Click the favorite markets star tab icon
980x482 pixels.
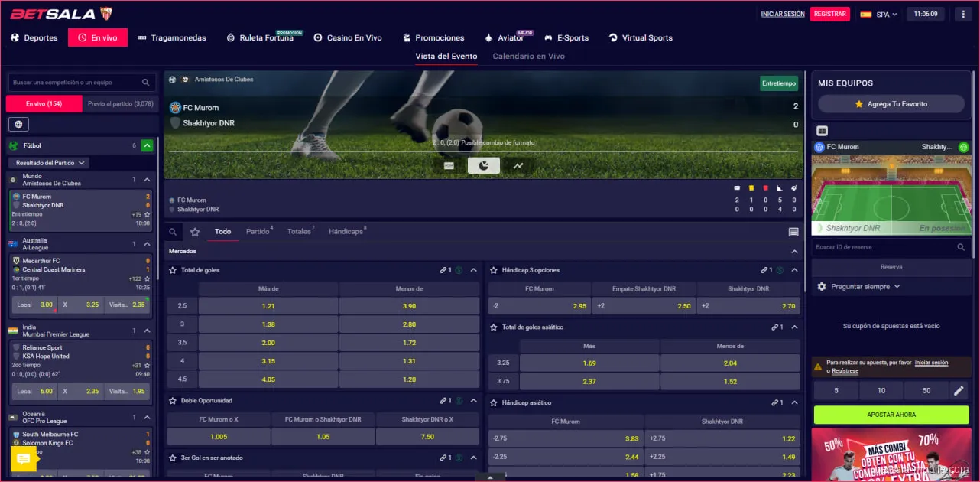(195, 232)
